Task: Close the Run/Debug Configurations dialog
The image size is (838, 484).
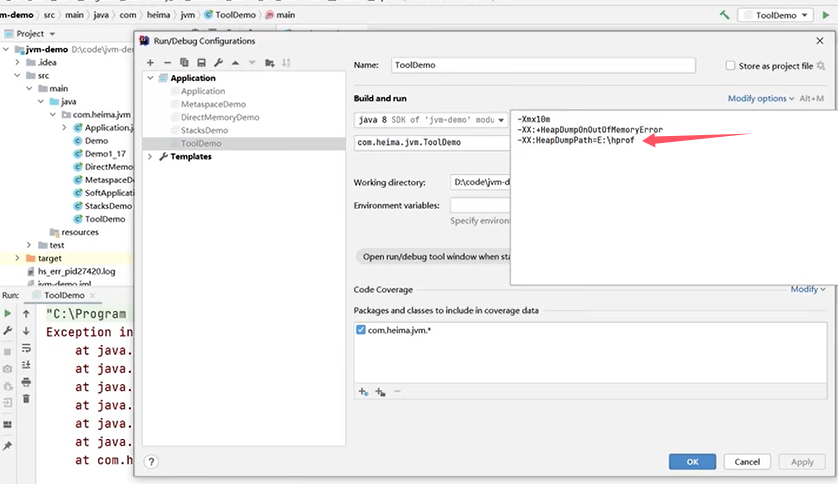Action: click(x=820, y=41)
